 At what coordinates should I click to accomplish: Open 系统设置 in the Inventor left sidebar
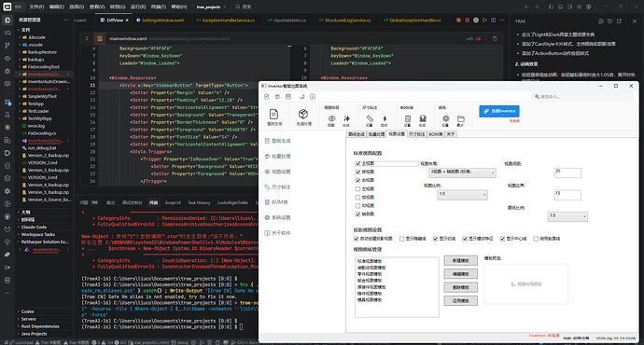pos(277,217)
